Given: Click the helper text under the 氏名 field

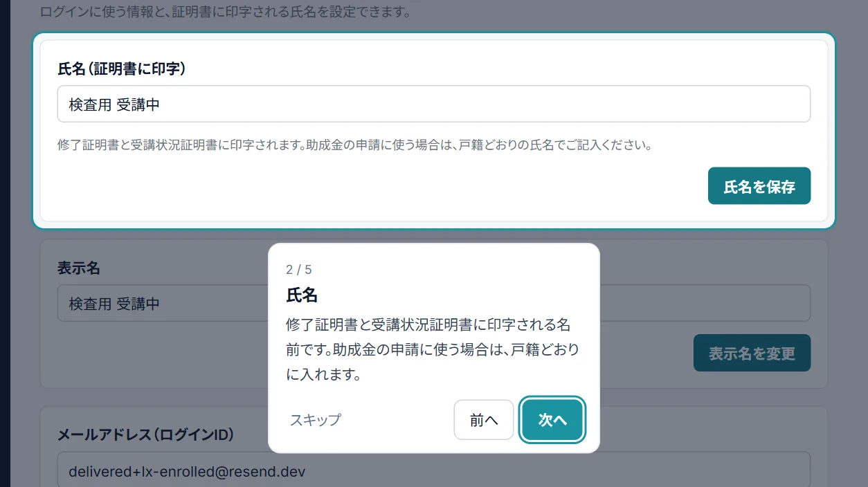Looking at the screenshot, I should click(356, 146).
